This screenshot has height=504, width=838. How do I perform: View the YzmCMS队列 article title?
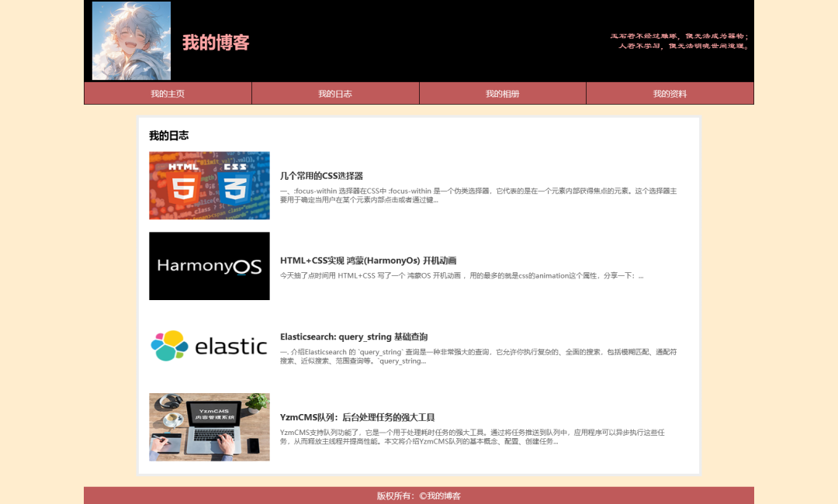tap(357, 417)
